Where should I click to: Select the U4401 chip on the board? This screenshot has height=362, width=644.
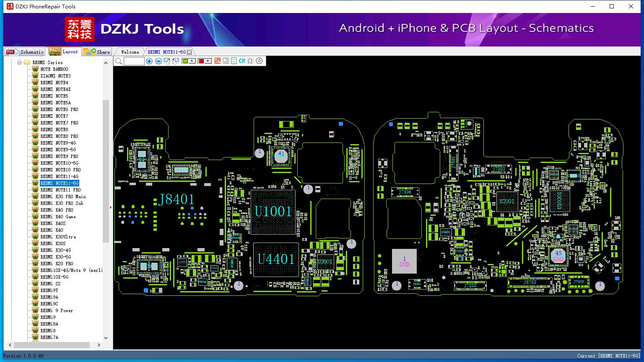tap(276, 260)
